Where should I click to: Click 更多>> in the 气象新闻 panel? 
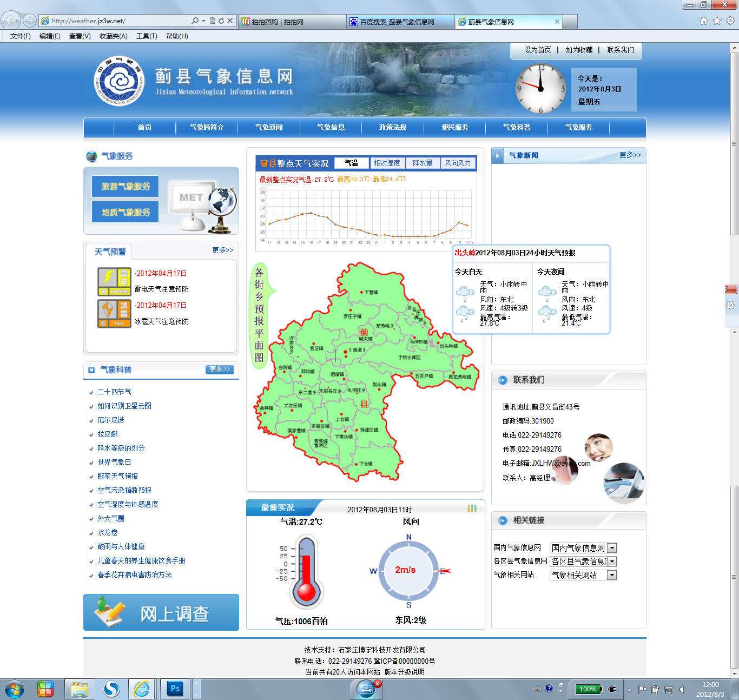coord(630,155)
